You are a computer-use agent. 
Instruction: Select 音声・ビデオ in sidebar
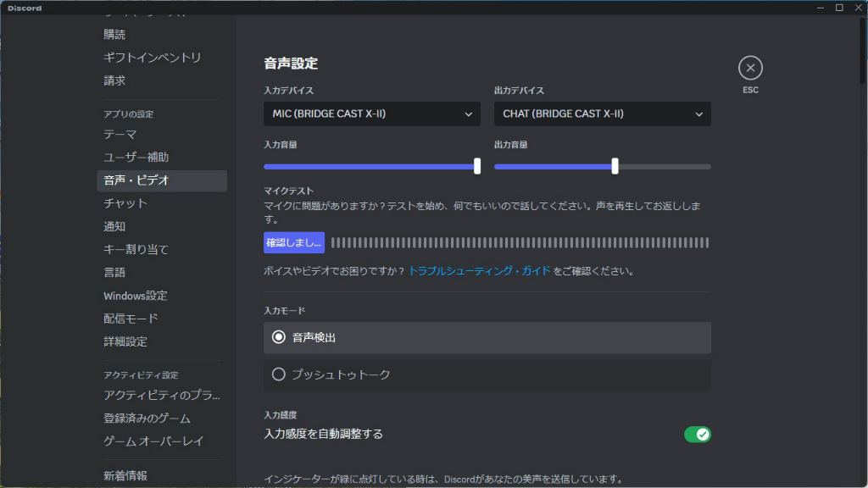coord(162,180)
